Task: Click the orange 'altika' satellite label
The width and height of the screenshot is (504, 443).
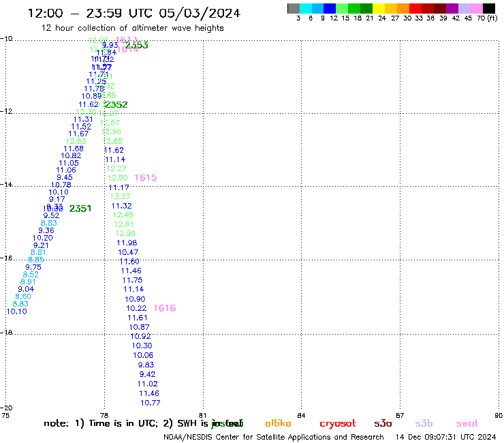Action: pos(278,423)
